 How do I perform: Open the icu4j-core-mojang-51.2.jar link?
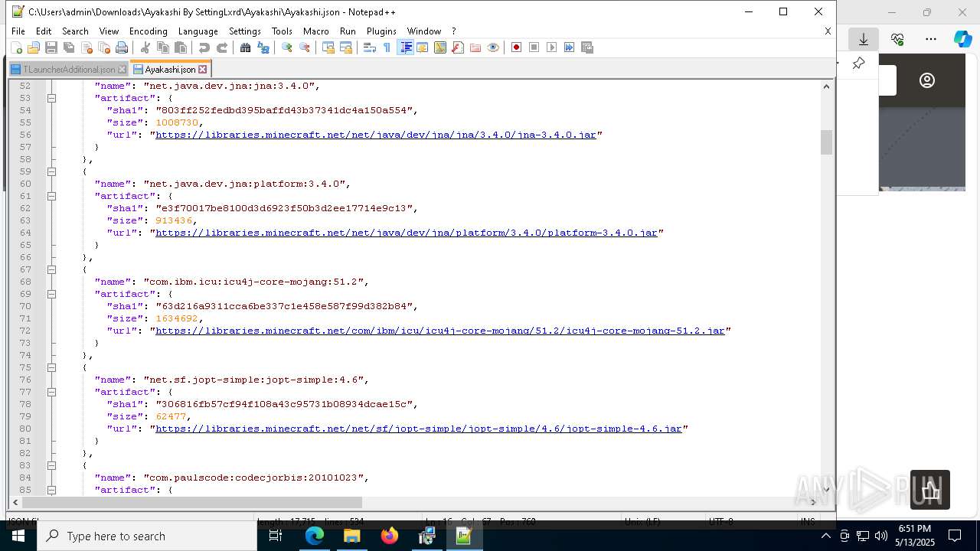[440, 331]
